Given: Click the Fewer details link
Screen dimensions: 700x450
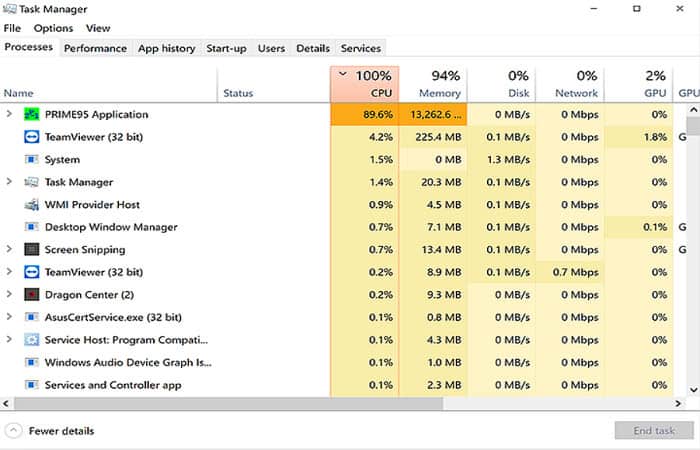Looking at the screenshot, I should 61,431.
